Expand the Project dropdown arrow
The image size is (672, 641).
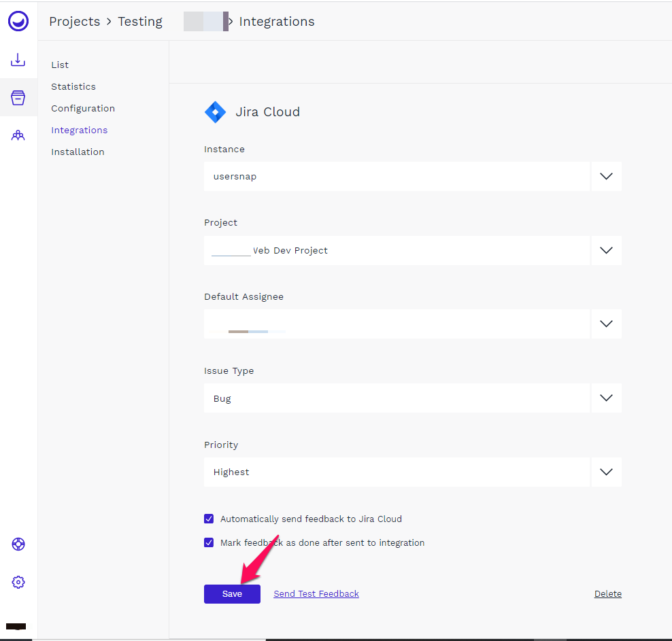606,251
